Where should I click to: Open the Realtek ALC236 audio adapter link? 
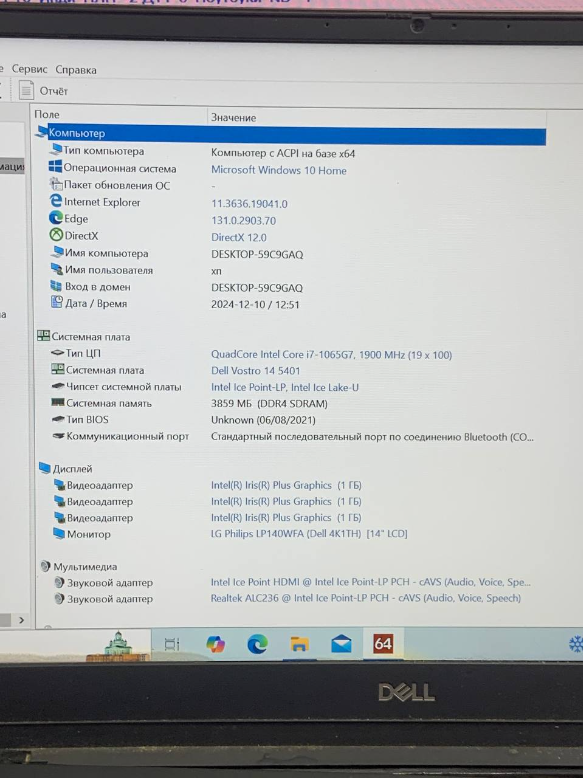(x=366, y=598)
